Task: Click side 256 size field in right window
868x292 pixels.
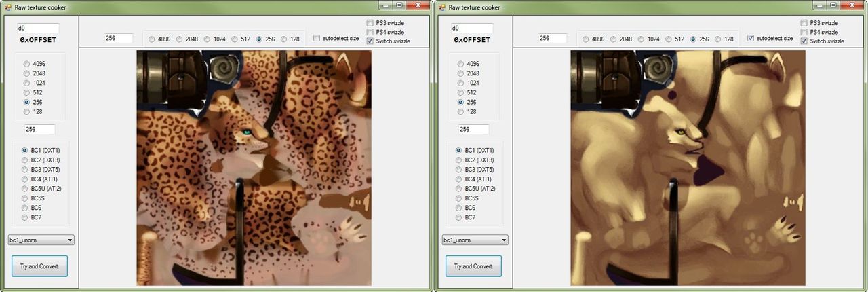Action: coord(473,129)
